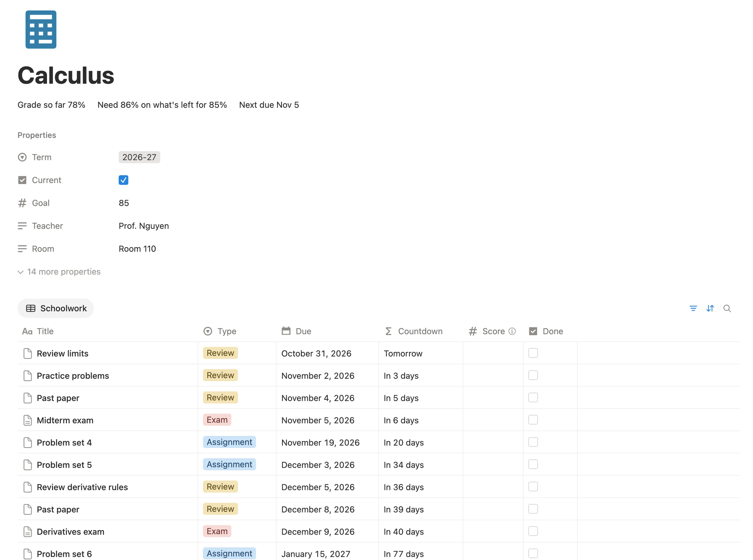This screenshot has width=753, height=560.
Task: Click the Type column select icon
Action: (208, 331)
